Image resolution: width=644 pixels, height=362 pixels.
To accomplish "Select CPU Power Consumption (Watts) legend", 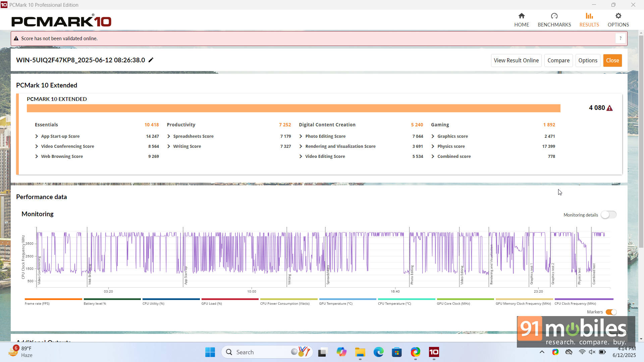I will [289, 302].
